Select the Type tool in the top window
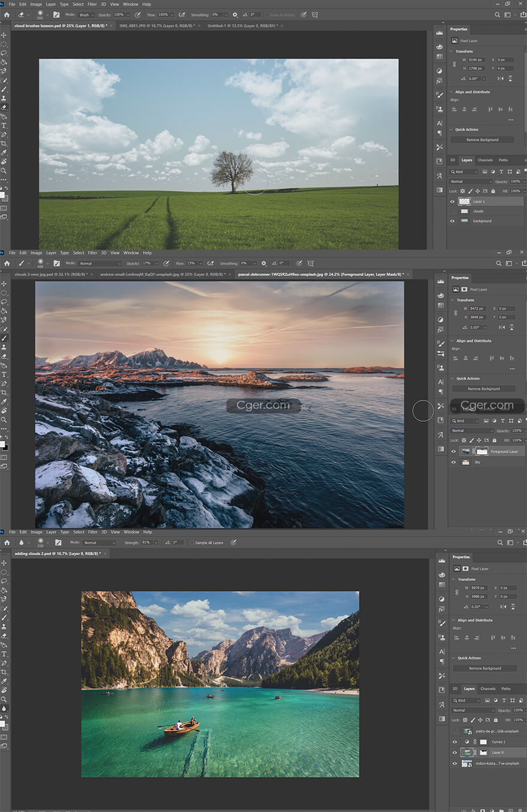The width and height of the screenshot is (527, 812). (4, 125)
